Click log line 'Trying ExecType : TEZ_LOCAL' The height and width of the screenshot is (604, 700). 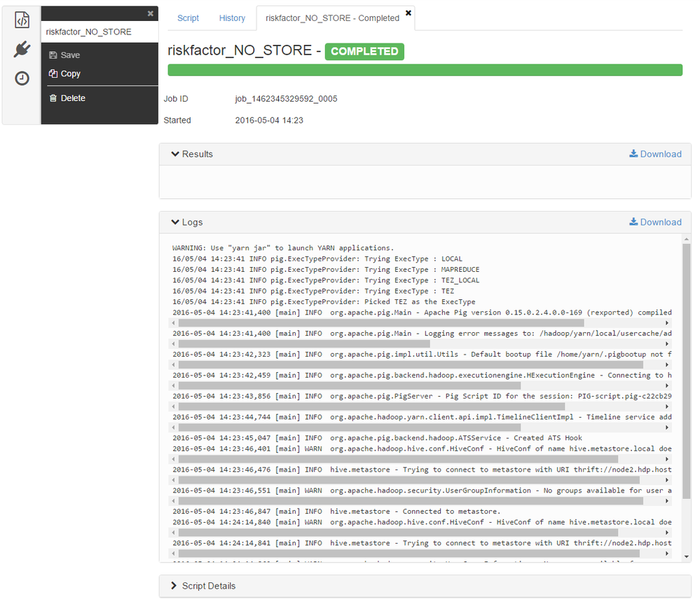[326, 280]
